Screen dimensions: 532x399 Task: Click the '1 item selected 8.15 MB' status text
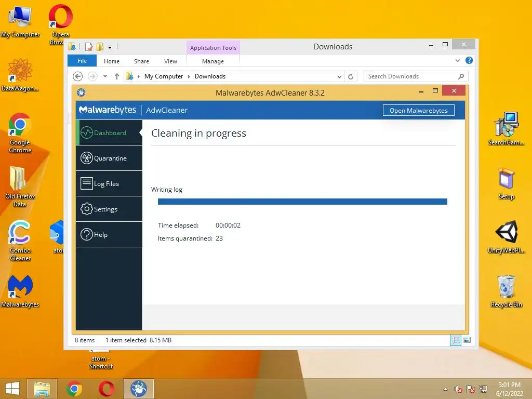tap(138, 340)
